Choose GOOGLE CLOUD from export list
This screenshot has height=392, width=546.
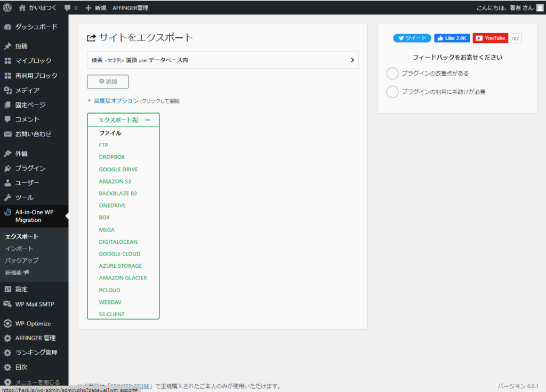pos(120,254)
